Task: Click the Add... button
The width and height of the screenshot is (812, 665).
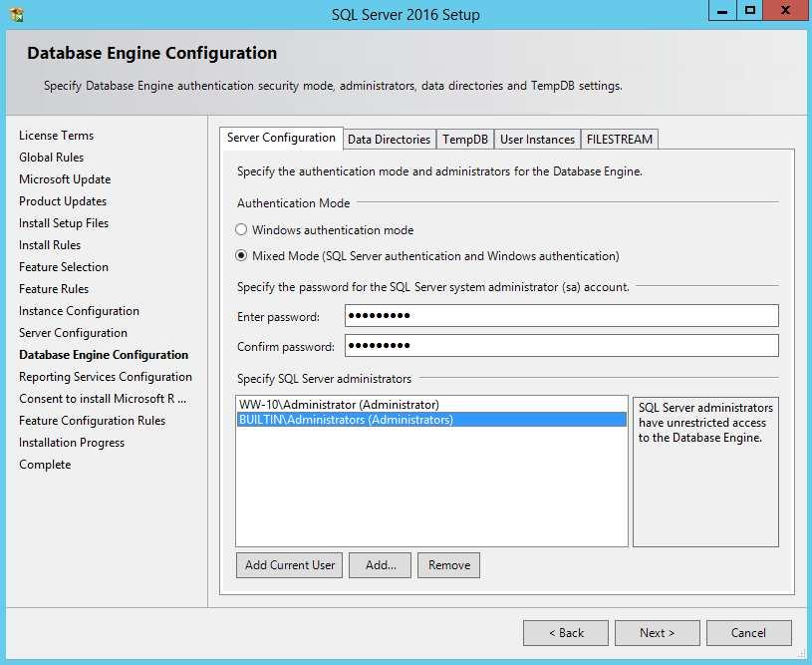Action: 381,565
